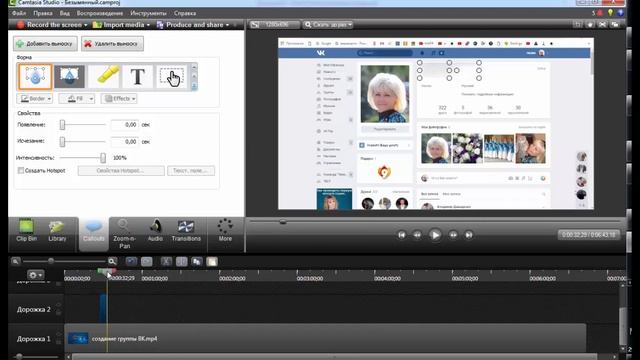Click the opacity slider handle at 100%
The image size is (640, 360).
(x=103, y=158)
